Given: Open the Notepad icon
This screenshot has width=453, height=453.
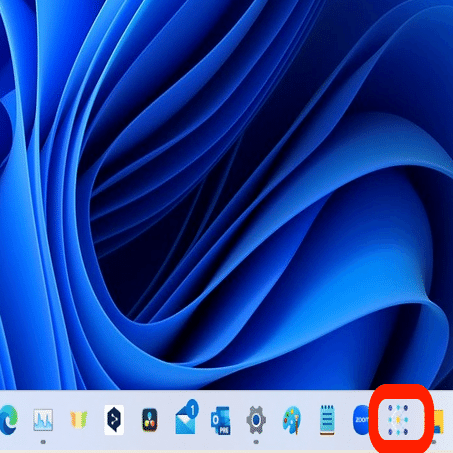Looking at the screenshot, I should 327,420.
